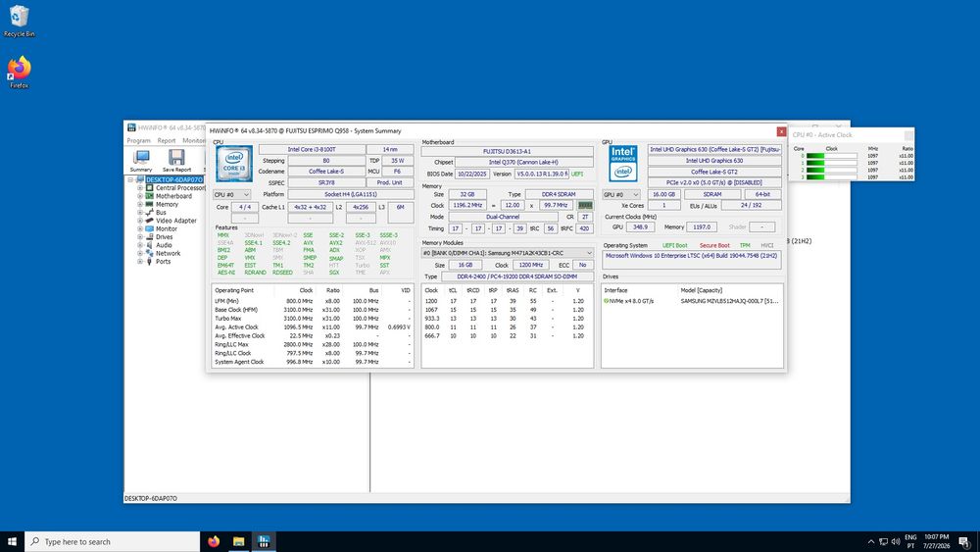Click the Bus icon in the tree

tap(149, 212)
